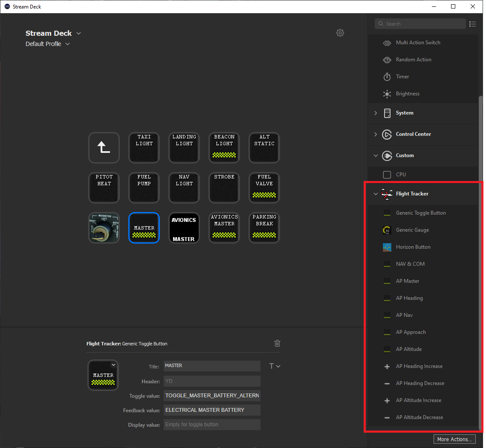Open the key icon state dropdown
486x448 pixels.
[113, 365]
